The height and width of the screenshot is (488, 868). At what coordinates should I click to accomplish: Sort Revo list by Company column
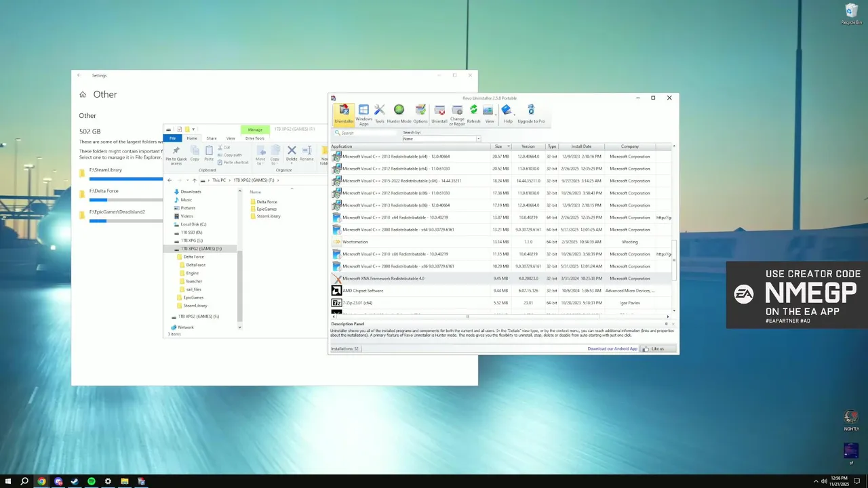click(x=630, y=146)
